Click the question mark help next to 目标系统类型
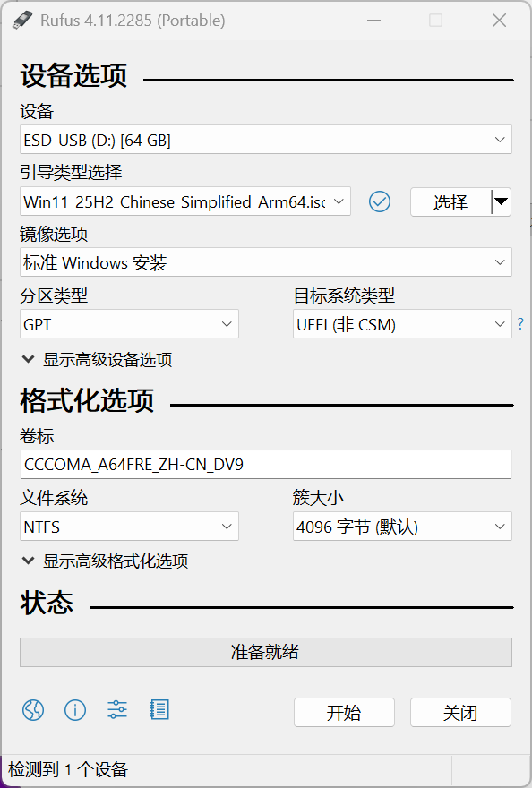 pyautogui.click(x=520, y=324)
